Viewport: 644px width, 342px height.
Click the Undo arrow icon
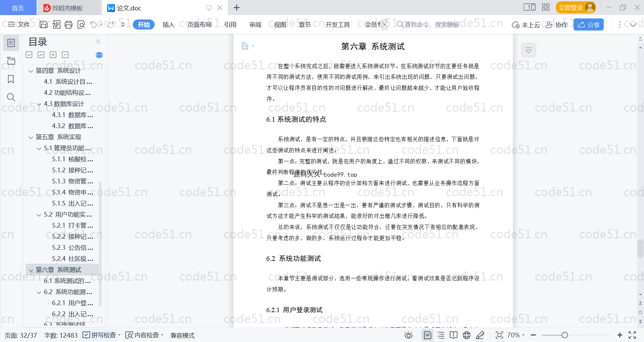coord(94,24)
